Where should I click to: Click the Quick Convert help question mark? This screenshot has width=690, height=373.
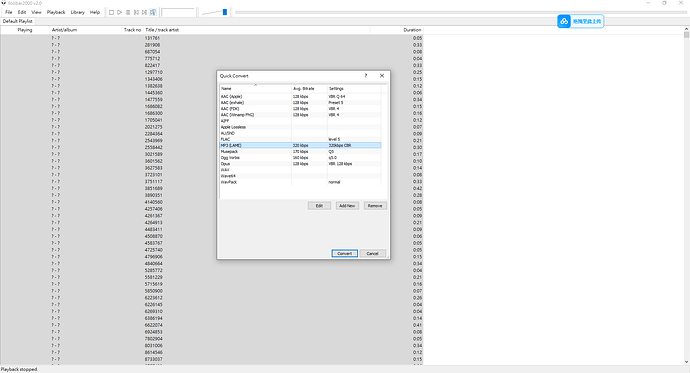(x=366, y=76)
